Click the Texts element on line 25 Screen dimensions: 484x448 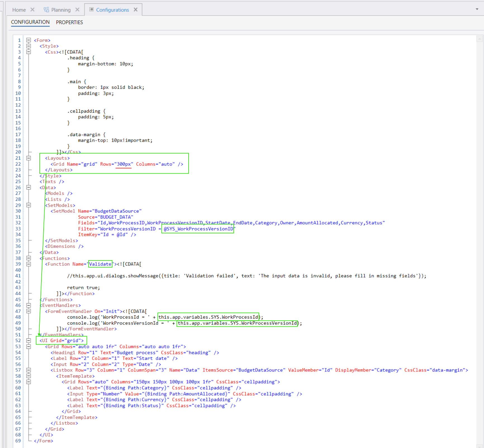(x=52, y=182)
